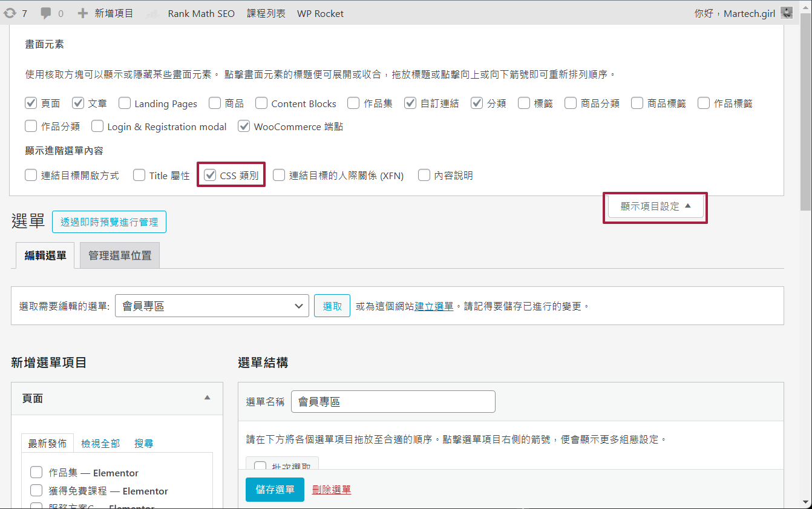Collapse the 顯示項目設定 panel
Screen dimensions: 812x509
pos(655,206)
